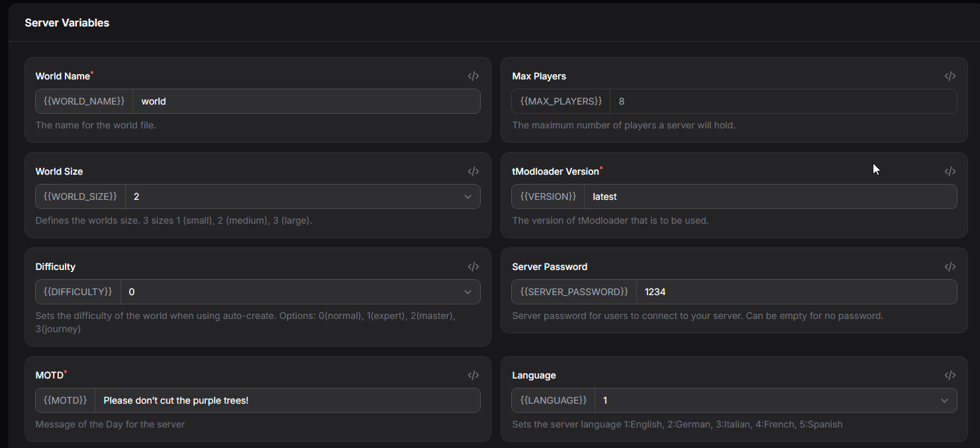Click the code icon beside World Name
The image size is (980, 448).
point(473,76)
